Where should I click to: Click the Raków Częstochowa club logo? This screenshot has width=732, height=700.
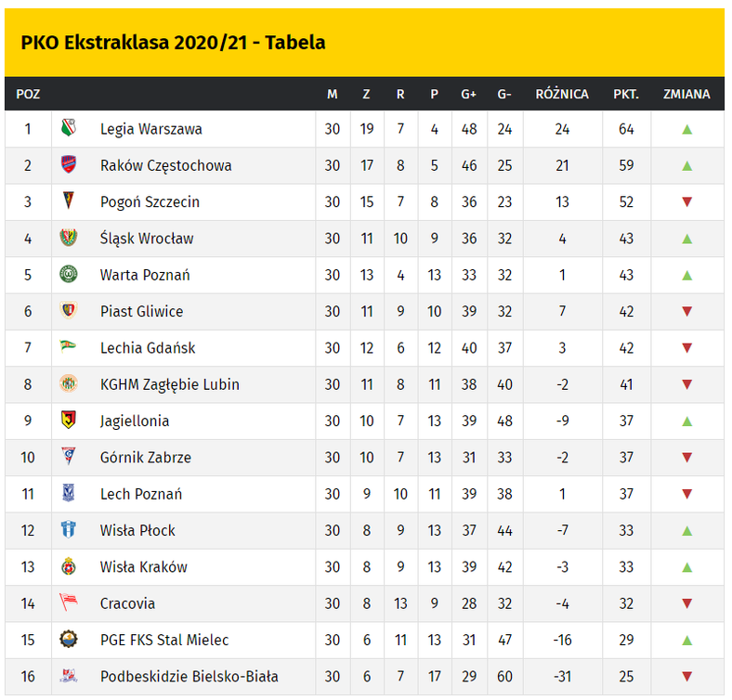pyautogui.click(x=68, y=165)
